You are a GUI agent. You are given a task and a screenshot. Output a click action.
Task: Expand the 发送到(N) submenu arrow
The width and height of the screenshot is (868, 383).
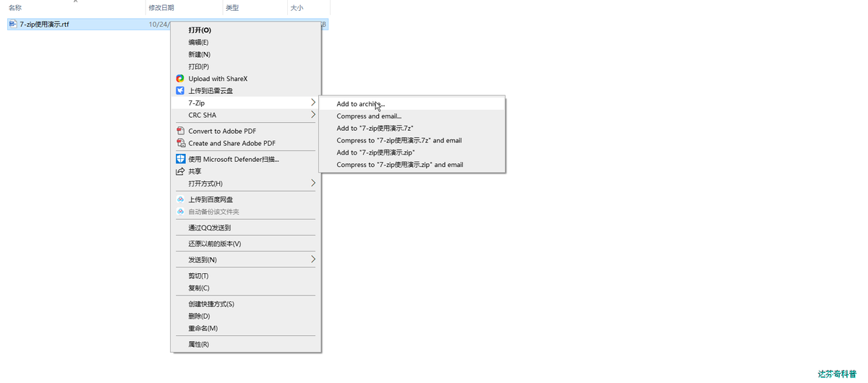(x=313, y=259)
